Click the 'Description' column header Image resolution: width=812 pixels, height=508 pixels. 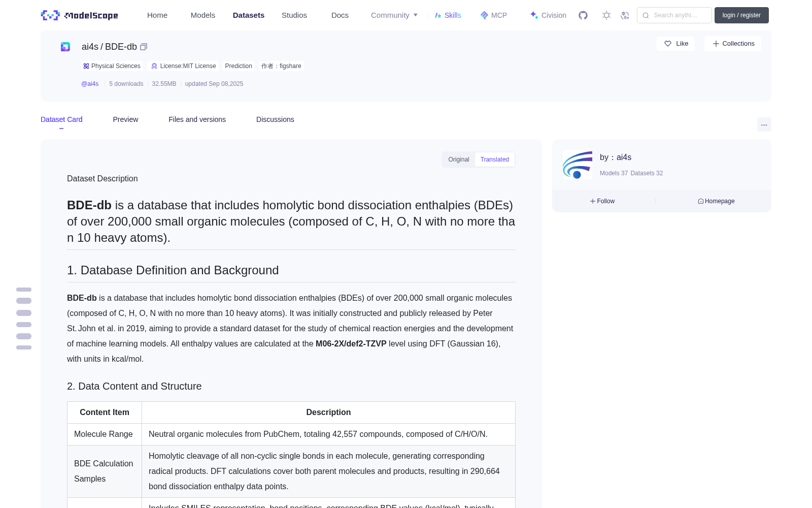(328, 412)
